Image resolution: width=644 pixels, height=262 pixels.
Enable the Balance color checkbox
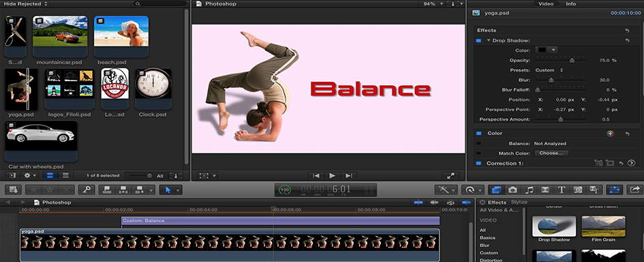(x=478, y=143)
